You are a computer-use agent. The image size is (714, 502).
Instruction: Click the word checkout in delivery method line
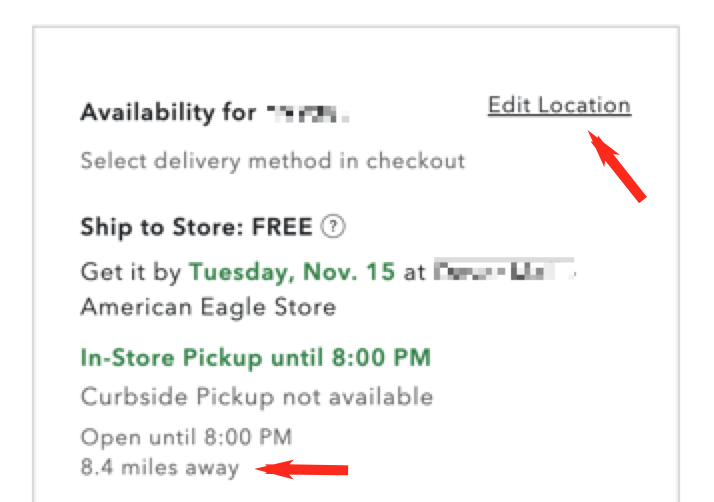(415, 161)
